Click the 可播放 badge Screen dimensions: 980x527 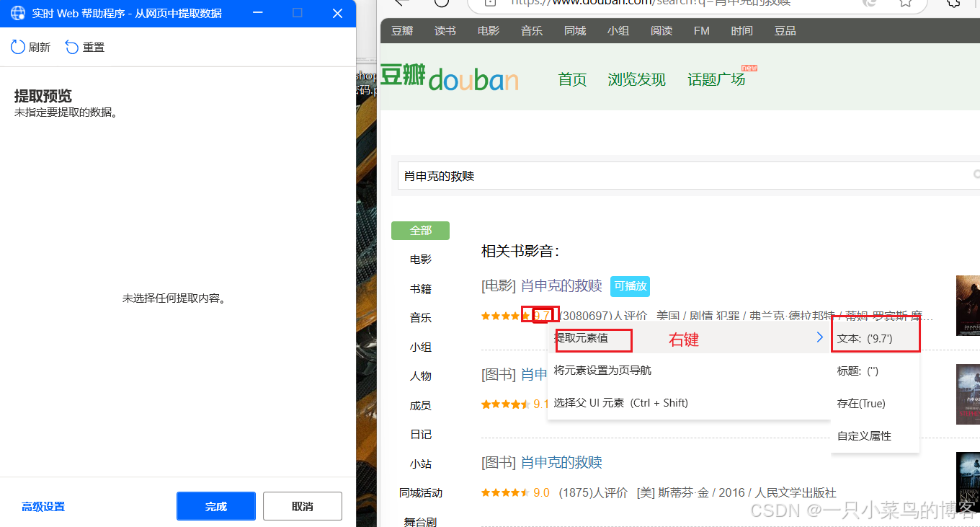[x=631, y=286]
